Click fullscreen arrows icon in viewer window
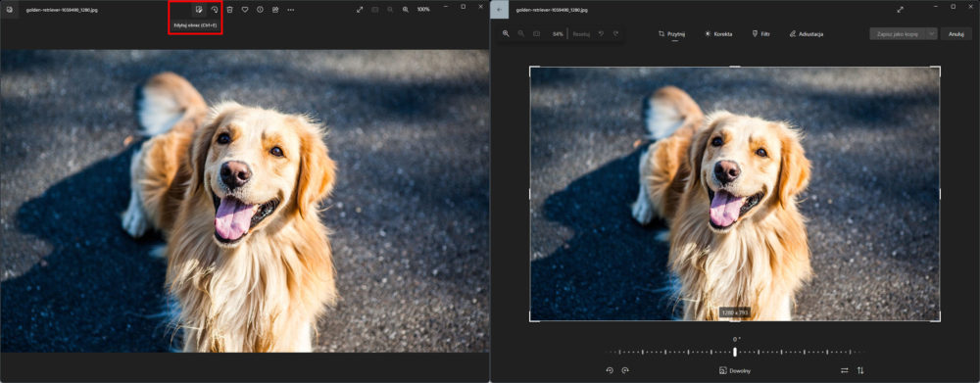The width and height of the screenshot is (980, 383). tap(360, 10)
